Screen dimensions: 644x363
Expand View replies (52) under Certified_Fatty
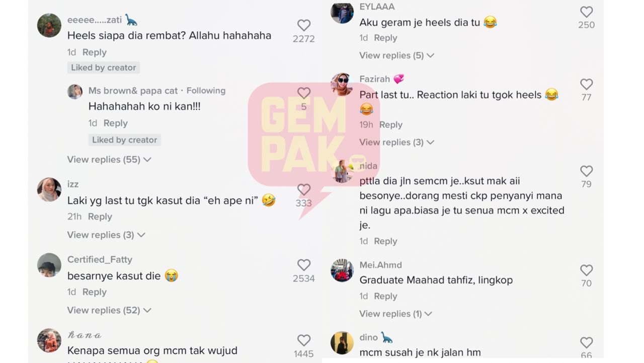tap(109, 310)
